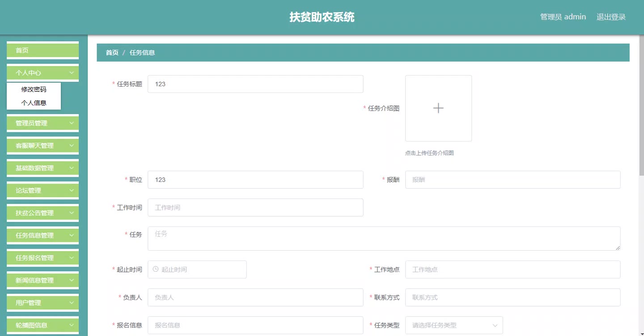Click the 扶贫助农系统 title
This screenshot has height=336, width=644.
coord(322,17)
